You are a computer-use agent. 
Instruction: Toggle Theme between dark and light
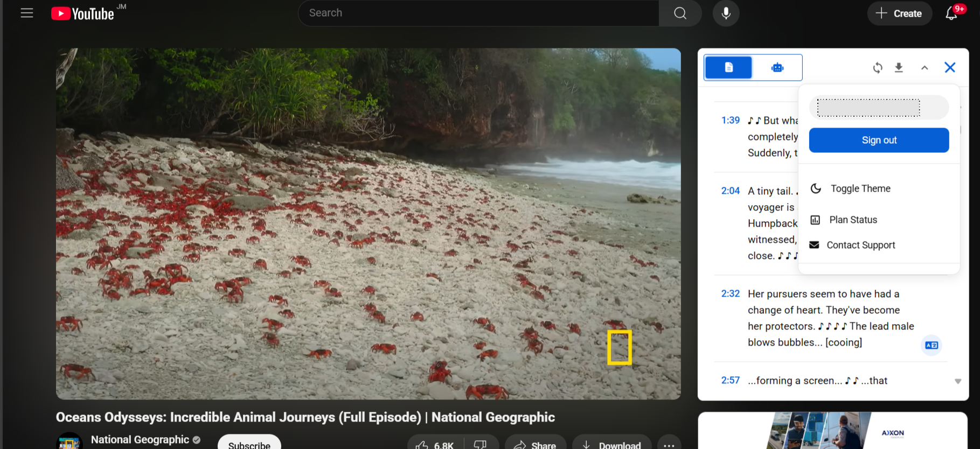click(x=860, y=188)
